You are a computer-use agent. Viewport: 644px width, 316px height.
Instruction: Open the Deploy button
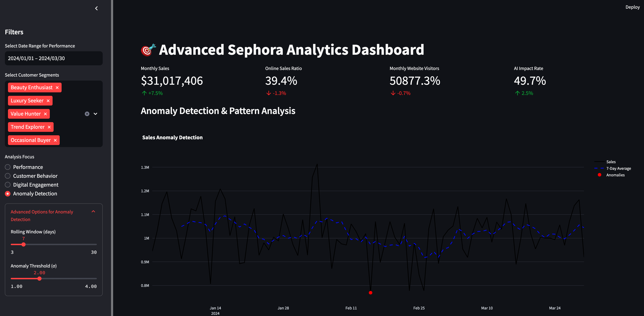(x=633, y=7)
